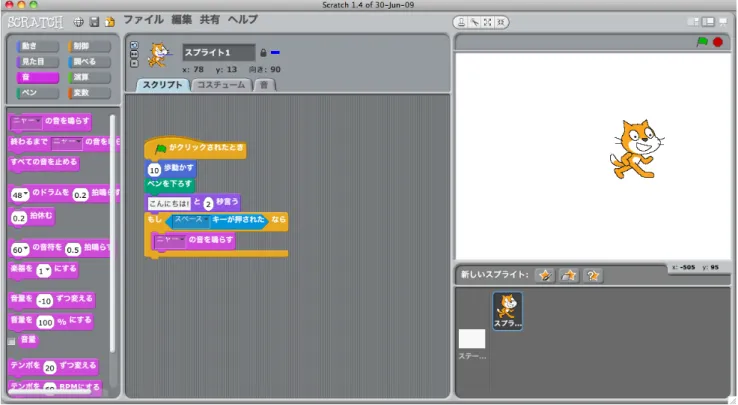Click the -10 volume change field
The width and height of the screenshot is (738, 405).
tap(44, 300)
